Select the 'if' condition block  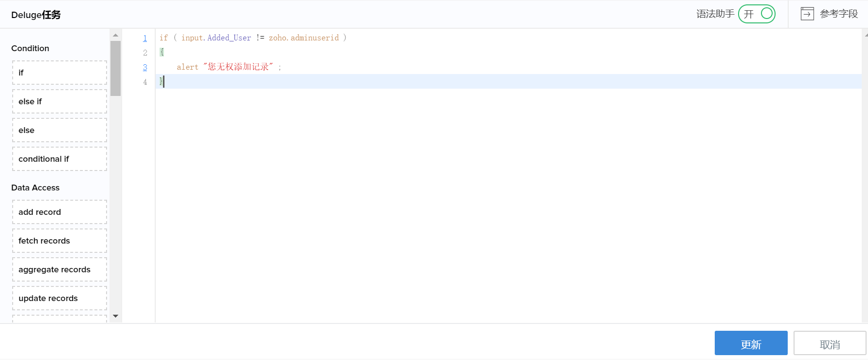pos(59,73)
